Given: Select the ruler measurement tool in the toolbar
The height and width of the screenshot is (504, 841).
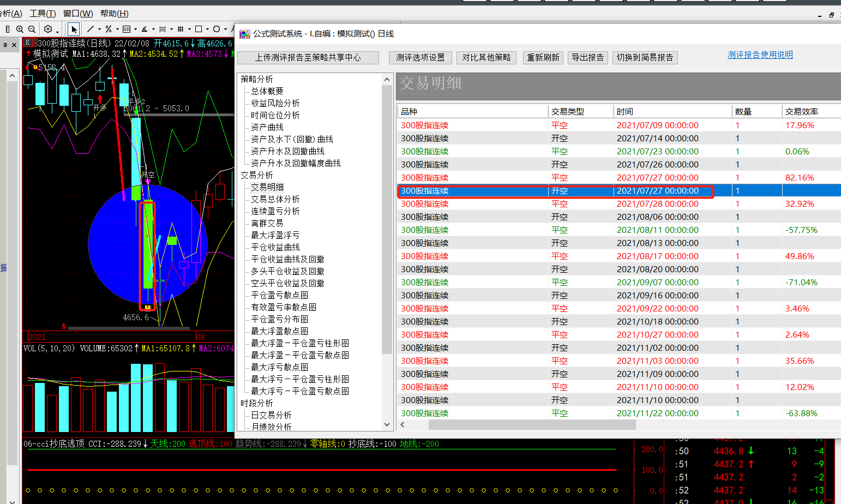Looking at the screenshot, I should click(8, 29).
